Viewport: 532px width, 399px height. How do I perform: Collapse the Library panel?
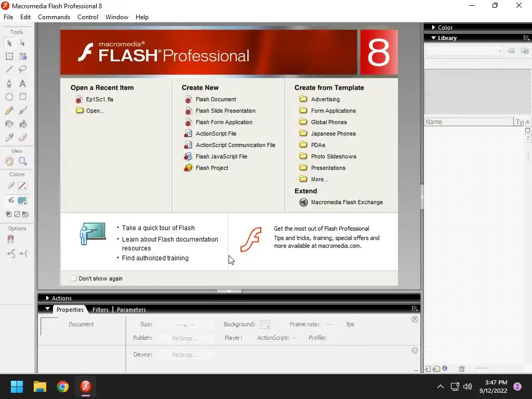coord(434,38)
